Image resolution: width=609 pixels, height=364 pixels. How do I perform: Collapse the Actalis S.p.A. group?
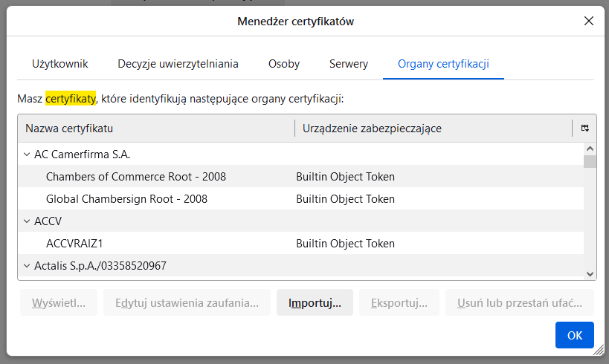coord(27,266)
